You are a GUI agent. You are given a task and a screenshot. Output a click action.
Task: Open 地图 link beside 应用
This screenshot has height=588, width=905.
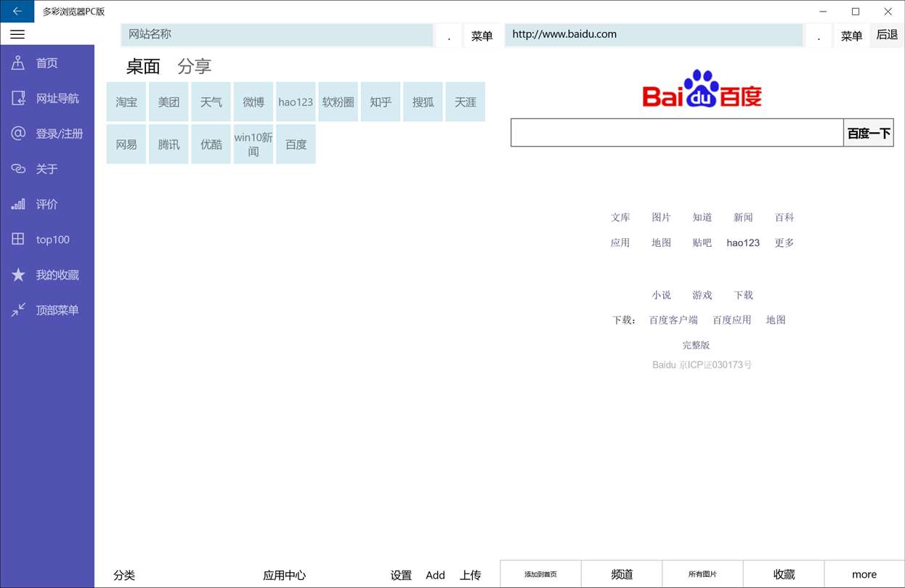661,242
